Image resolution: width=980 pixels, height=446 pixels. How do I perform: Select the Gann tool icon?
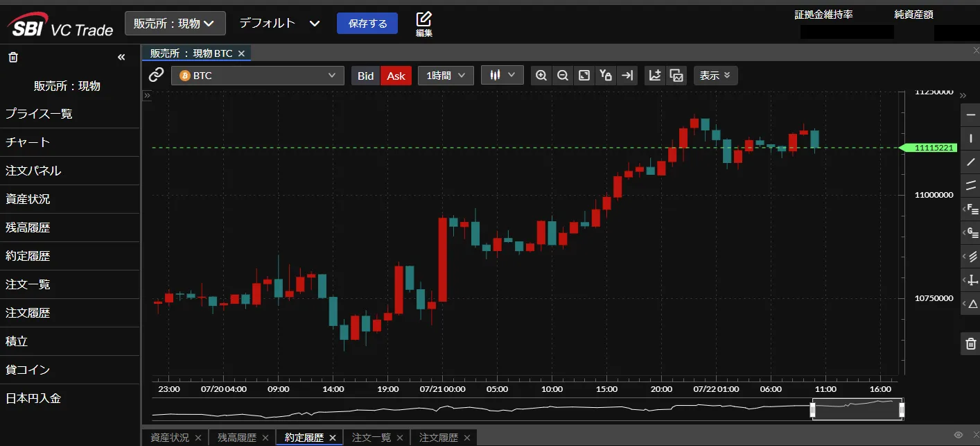(x=973, y=232)
